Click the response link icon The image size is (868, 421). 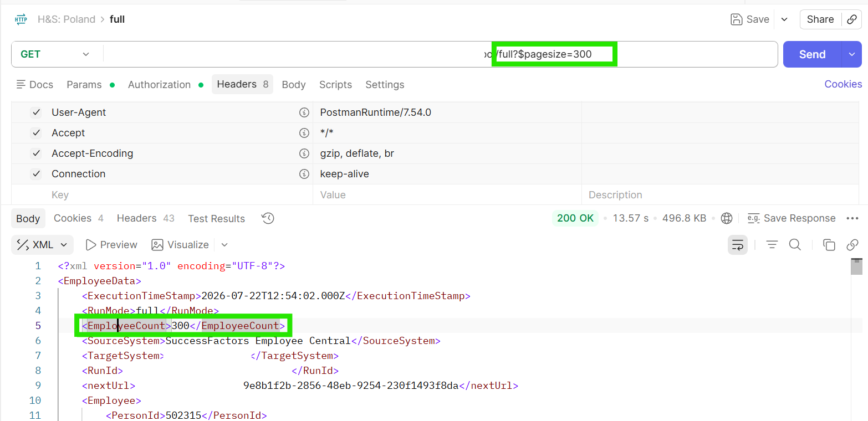click(x=852, y=245)
